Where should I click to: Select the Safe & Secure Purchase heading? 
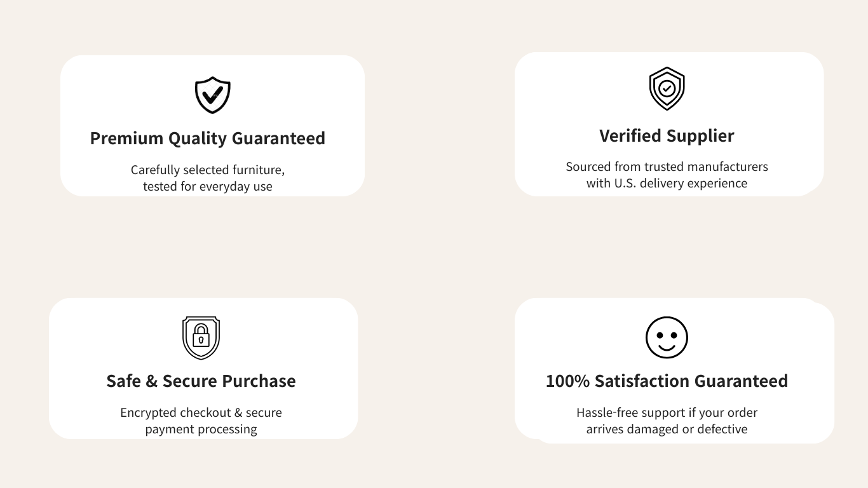pos(201,381)
